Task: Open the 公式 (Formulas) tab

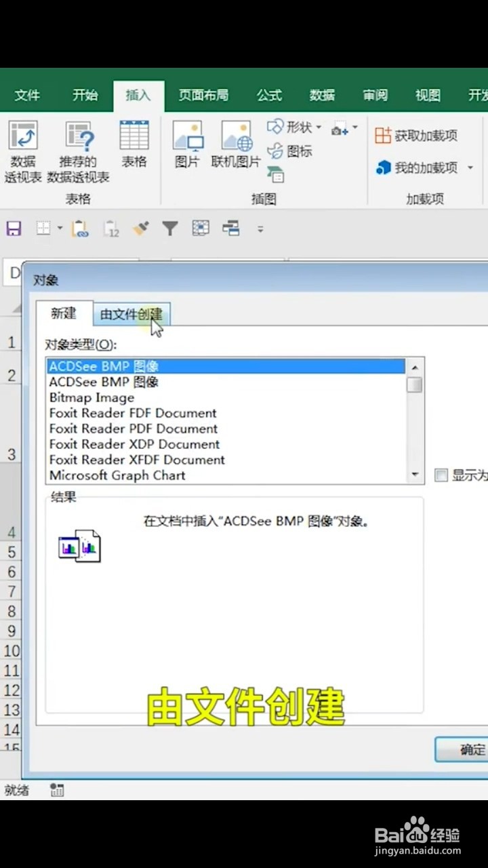Action: click(269, 96)
